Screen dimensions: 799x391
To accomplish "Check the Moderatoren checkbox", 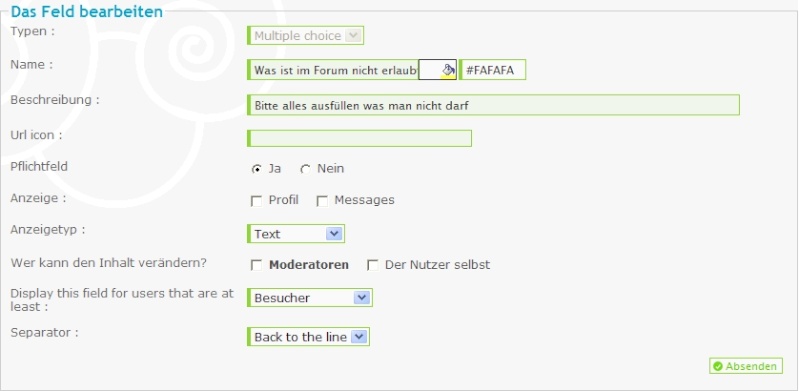I will (256, 266).
